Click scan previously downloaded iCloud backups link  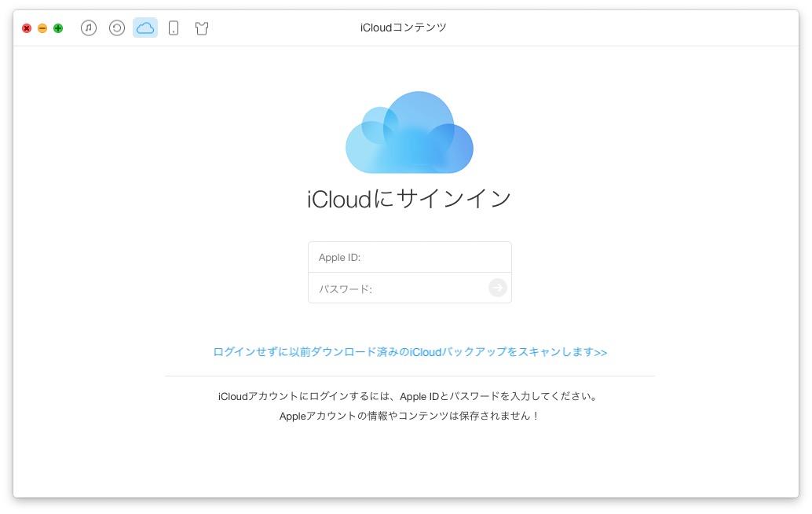coord(409,352)
